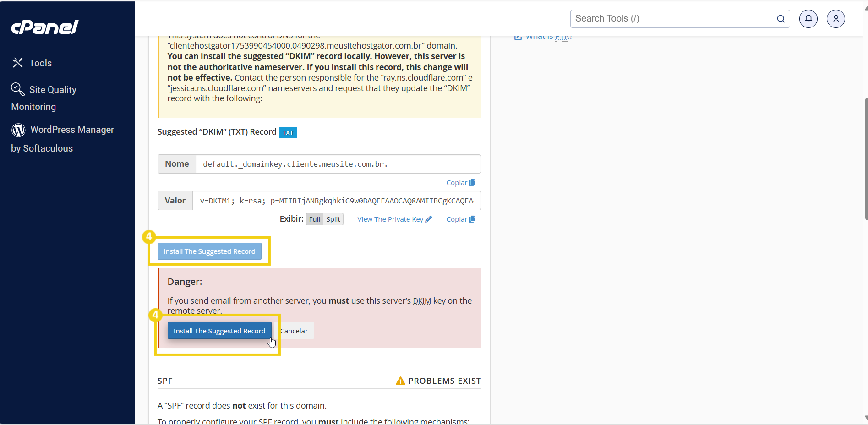This screenshot has width=868, height=425.
Task: Click the copy icon next to Valor Copiar
Action: click(472, 219)
